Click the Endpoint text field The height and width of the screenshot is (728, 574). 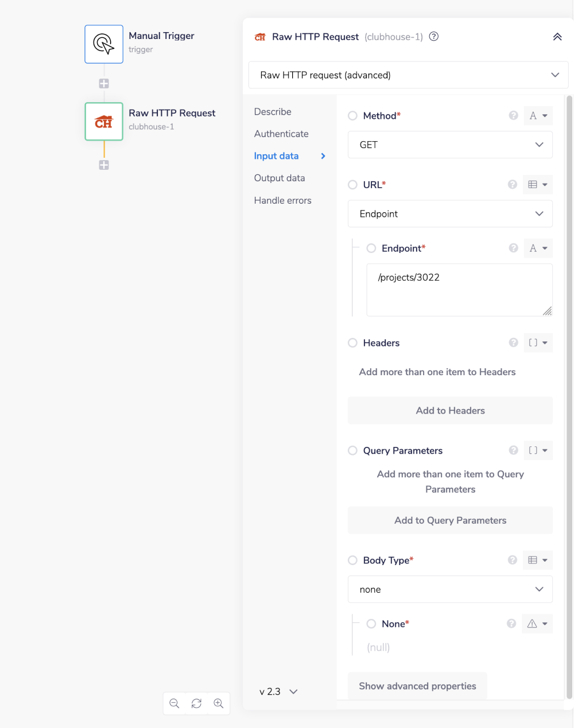coord(459,290)
